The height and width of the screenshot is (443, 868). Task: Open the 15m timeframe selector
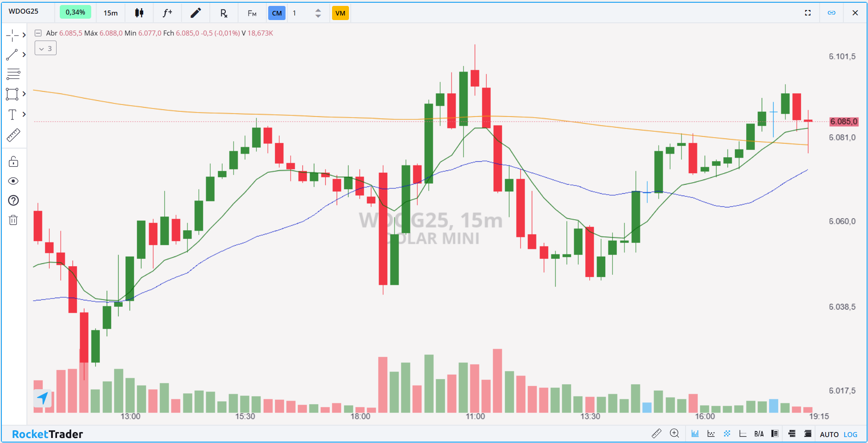click(x=110, y=13)
